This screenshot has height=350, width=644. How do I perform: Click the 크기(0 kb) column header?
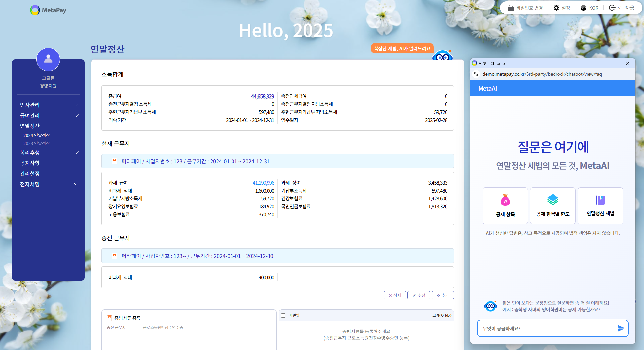442,315
